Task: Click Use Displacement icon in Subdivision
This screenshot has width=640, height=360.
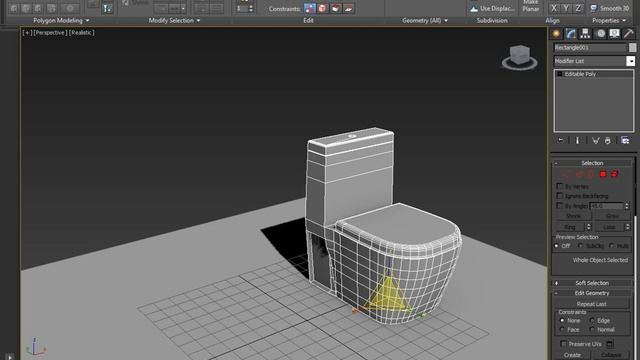Action: [x=473, y=9]
